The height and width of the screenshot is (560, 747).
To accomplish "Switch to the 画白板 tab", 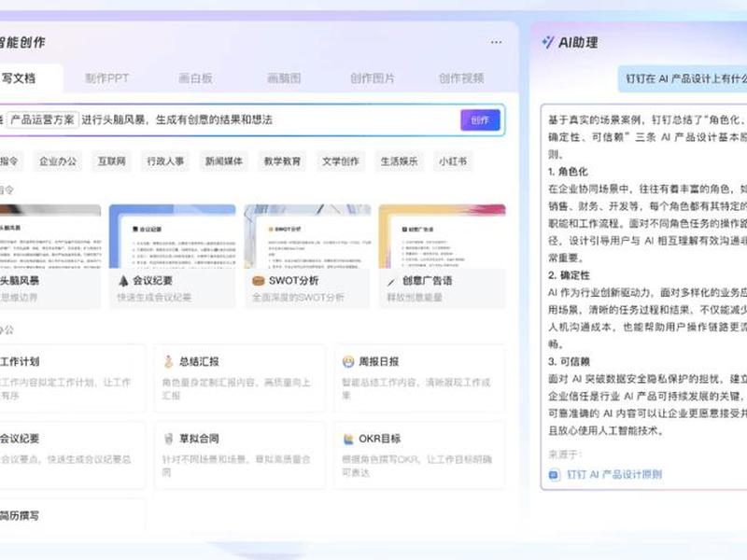I will 195,78.
